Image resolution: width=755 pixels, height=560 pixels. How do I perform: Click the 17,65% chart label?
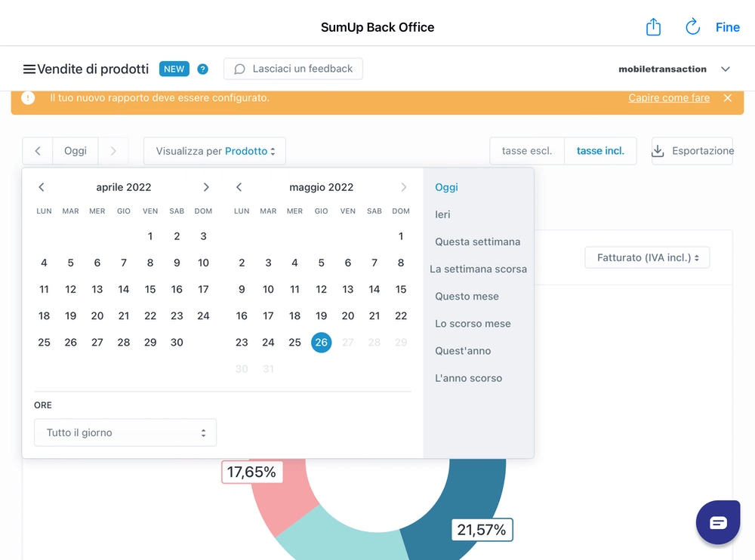[252, 472]
